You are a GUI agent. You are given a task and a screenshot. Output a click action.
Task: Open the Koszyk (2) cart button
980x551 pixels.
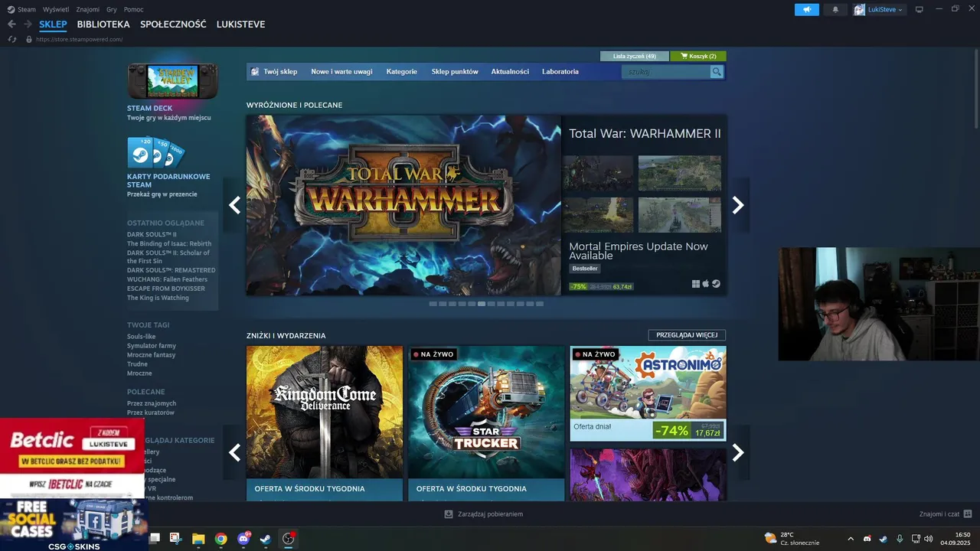[x=698, y=56]
